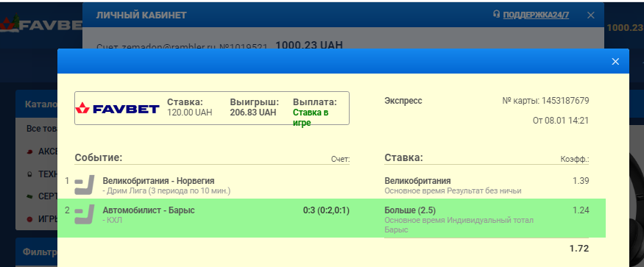Close the bet slip details popup
Screen dimensions: 644x267
(x=615, y=62)
